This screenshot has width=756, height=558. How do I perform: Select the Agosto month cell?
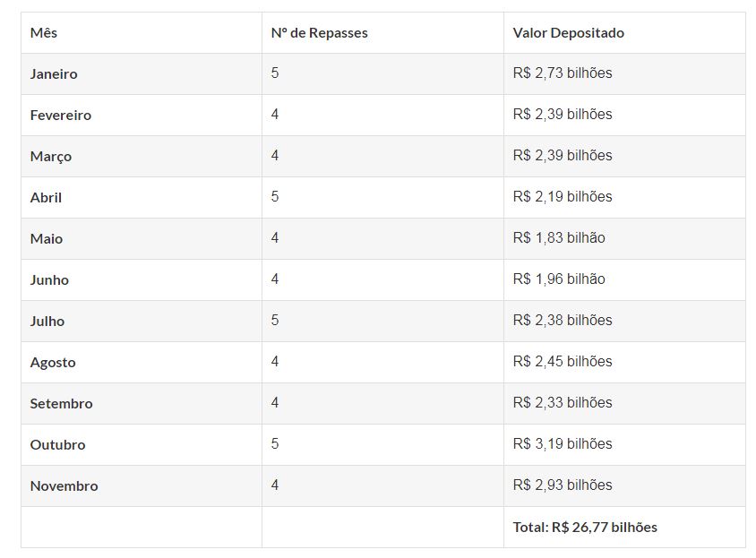pos(53,363)
